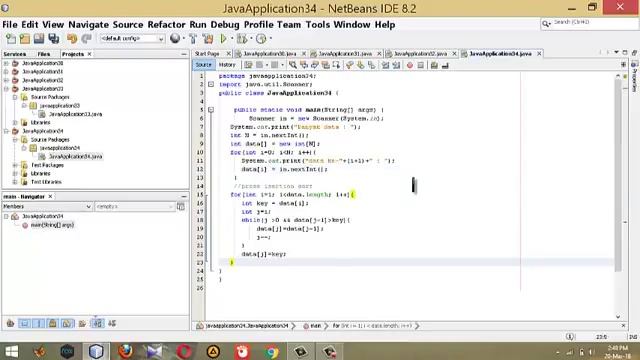The width and height of the screenshot is (640, 360).
Task: Run the project with green play icon
Action: click(223, 39)
